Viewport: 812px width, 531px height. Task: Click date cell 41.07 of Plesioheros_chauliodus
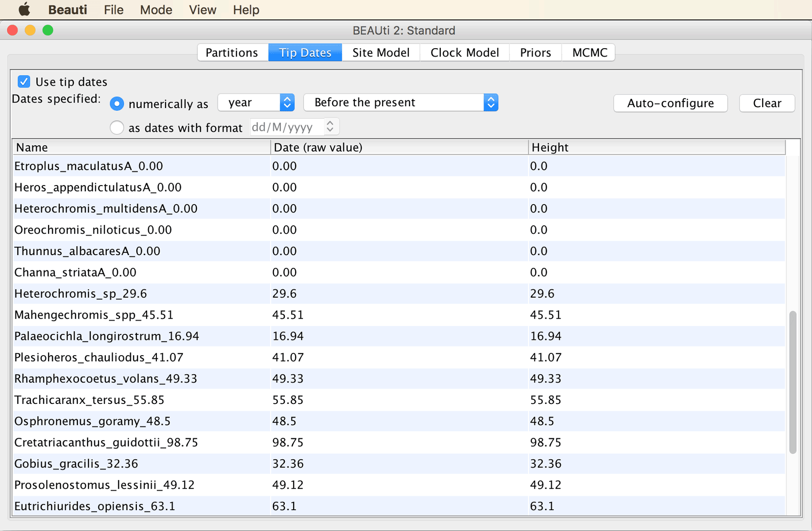point(399,358)
